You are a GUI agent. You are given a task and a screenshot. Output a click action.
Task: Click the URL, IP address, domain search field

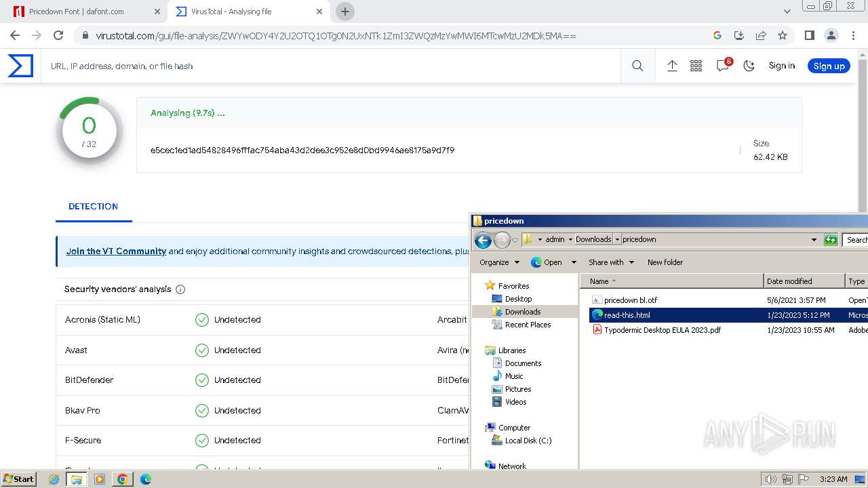[x=332, y=66]
